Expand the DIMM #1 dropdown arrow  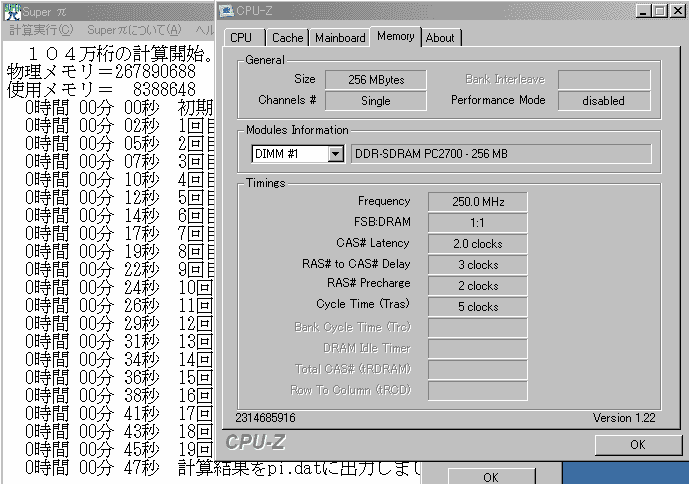pyautogui.click(x=335, y=154)
